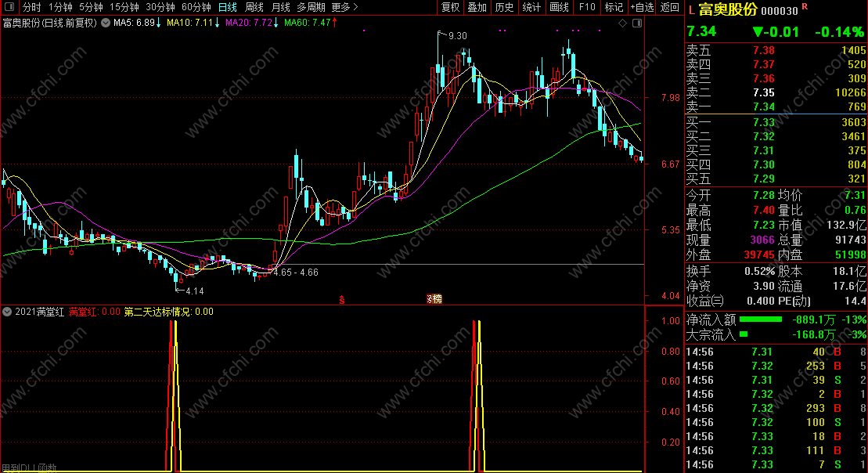Viewport: 868px width, 473px height.
Task: Activate the 画线 drawing tool
Action: coord(559,7)
